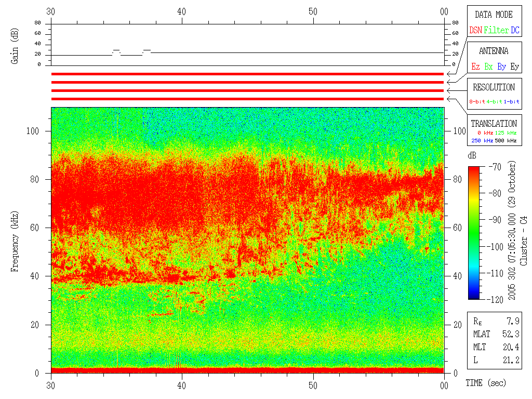Click the DATA MODE legend title
Screen dimensions: 532x399
click(494, 15)
